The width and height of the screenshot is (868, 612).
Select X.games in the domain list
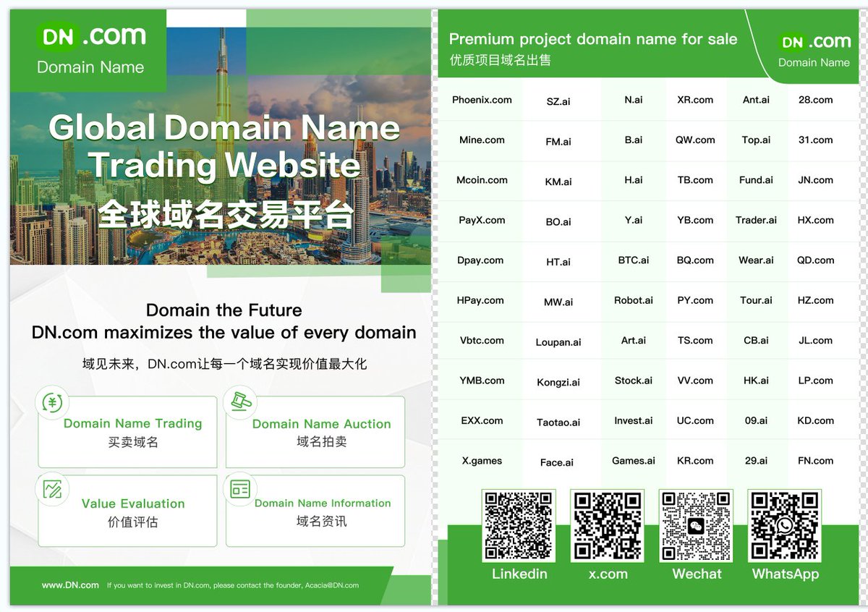[482, 461]
